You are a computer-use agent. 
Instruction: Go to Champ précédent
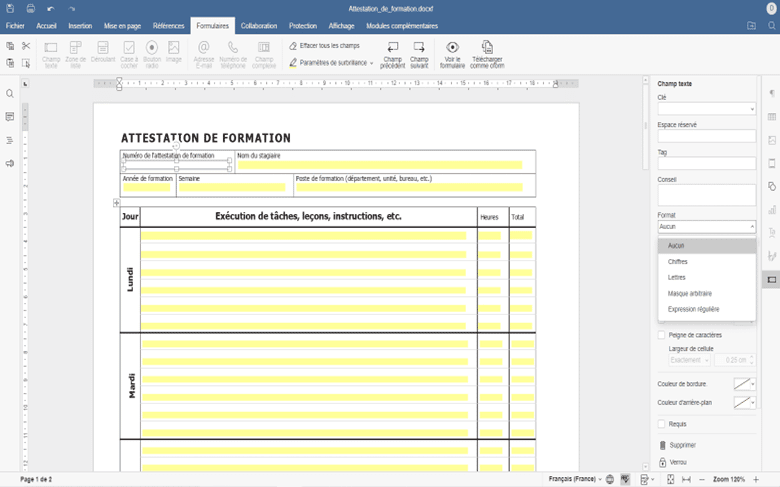coord(392,48)
